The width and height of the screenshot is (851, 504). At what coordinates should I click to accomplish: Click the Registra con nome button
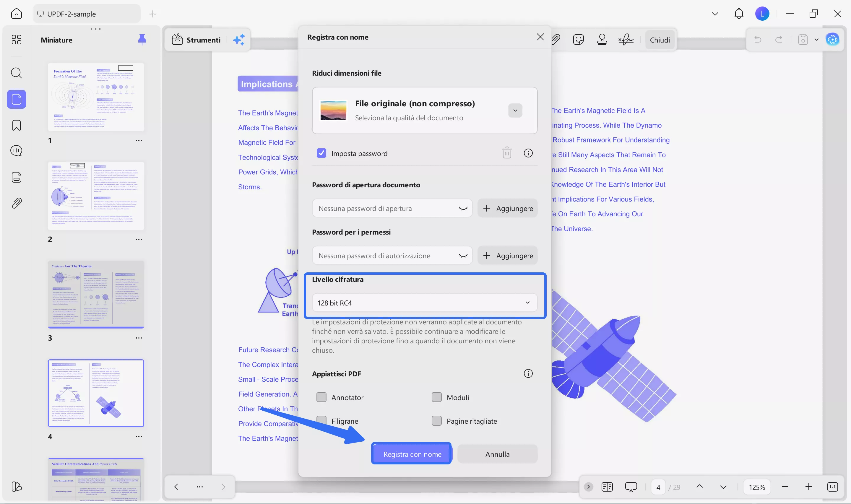tap(411, 454)
